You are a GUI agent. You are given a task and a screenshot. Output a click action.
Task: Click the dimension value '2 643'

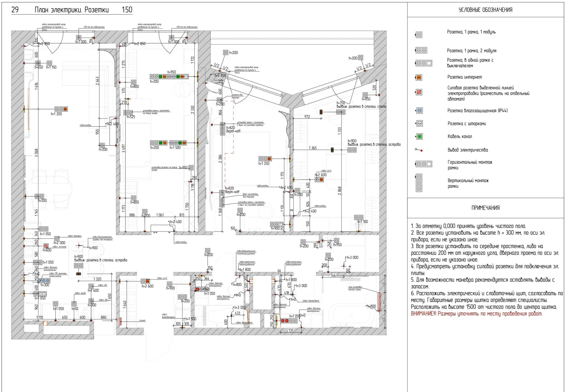pyautogui.click(x=97, y=81)
